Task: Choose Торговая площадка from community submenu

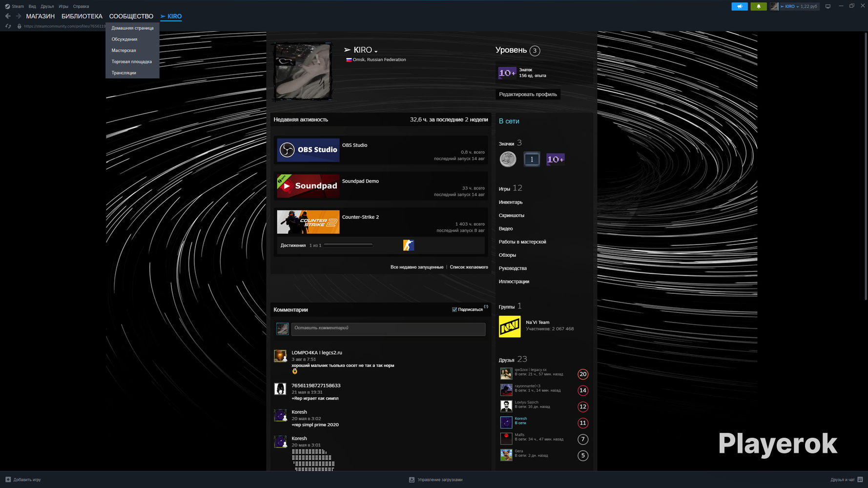Action: (x=132, y=61)
